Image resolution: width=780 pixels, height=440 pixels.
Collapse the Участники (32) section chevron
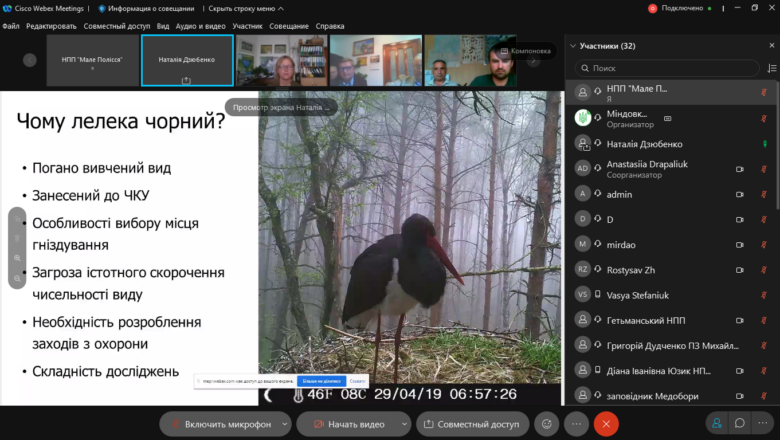573,46
